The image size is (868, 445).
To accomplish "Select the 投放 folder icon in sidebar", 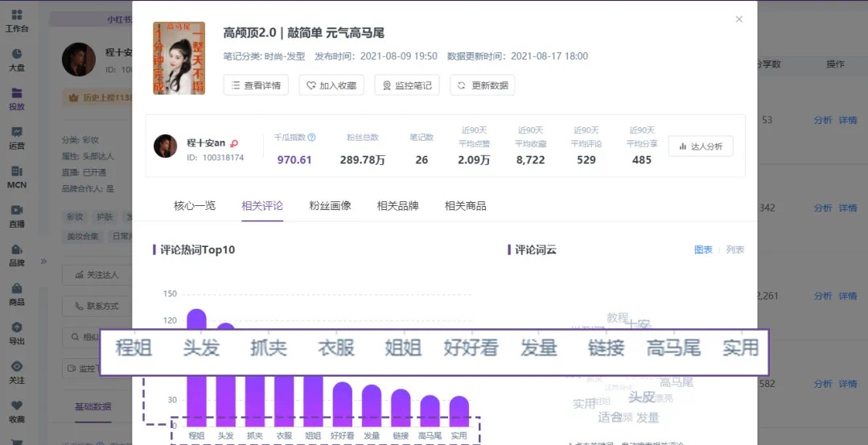I will pos(17,93).
